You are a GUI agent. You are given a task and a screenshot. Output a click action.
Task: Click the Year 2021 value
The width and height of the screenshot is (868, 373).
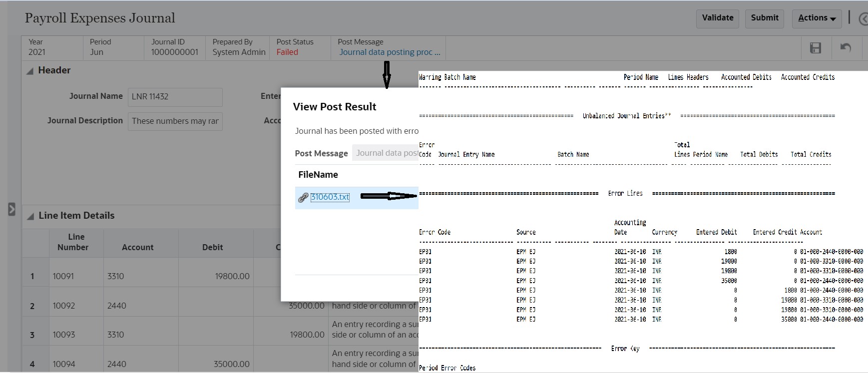click(37, 52)
